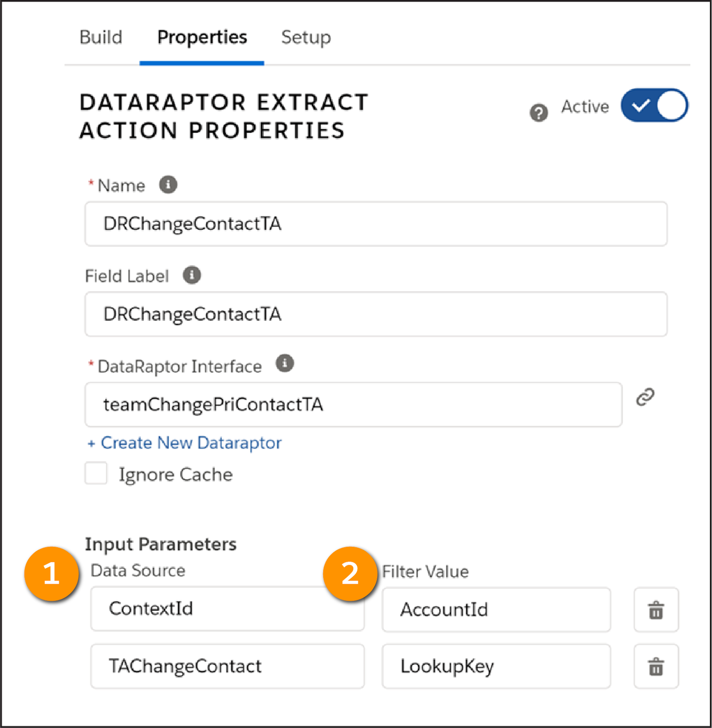The height and width of the screenshot is (728, 712).
Task: Select the Properties tab
Action: coord(202,37)
